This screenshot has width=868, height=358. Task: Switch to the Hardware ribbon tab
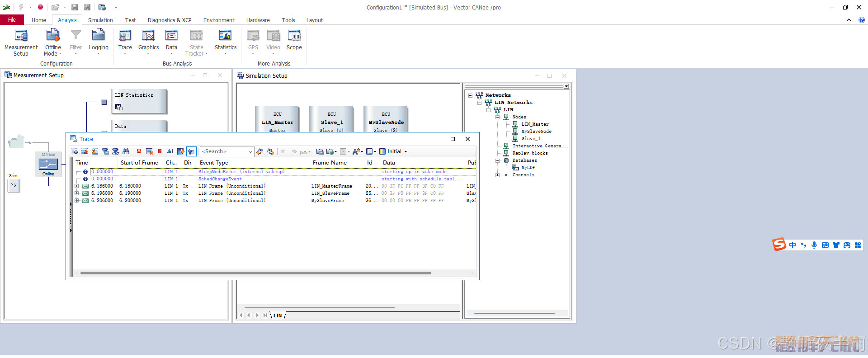[x=258, y=20]
